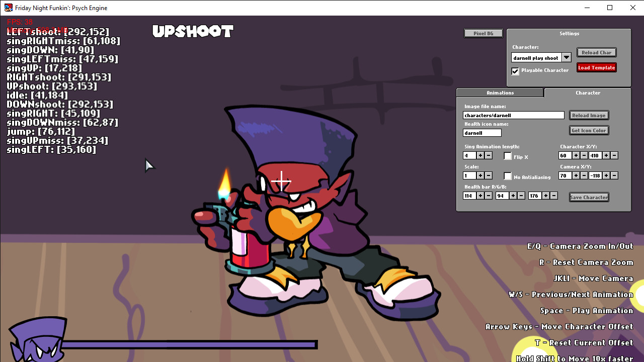Decrease the Camera Y value

[x=614, y=175]
